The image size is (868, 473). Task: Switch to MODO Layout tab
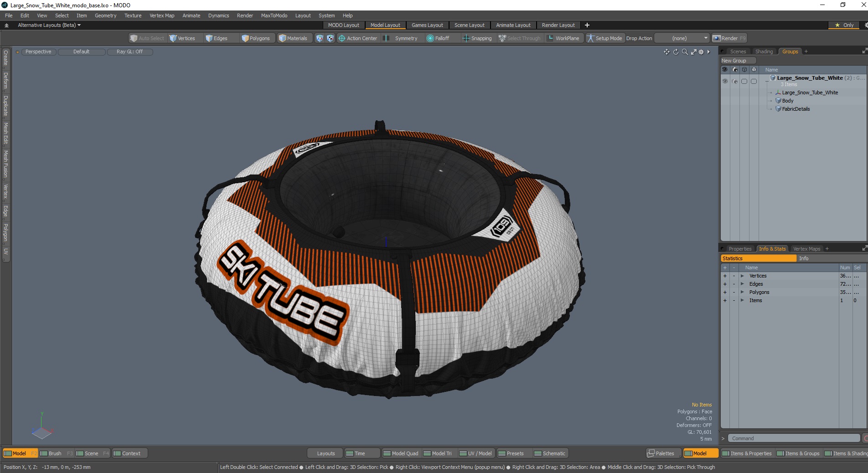tap(344, 25)
